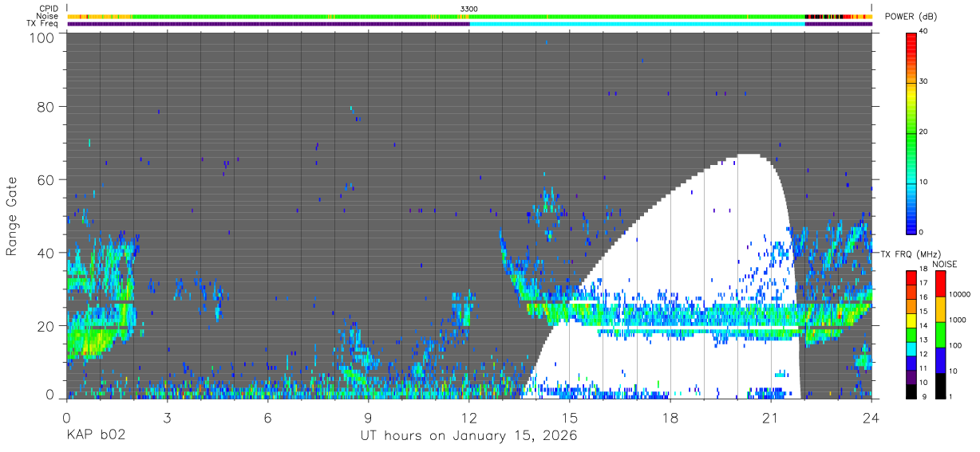Click noise scale value '10000'
The image size is (980, 452).
click(x=958, y=295)
